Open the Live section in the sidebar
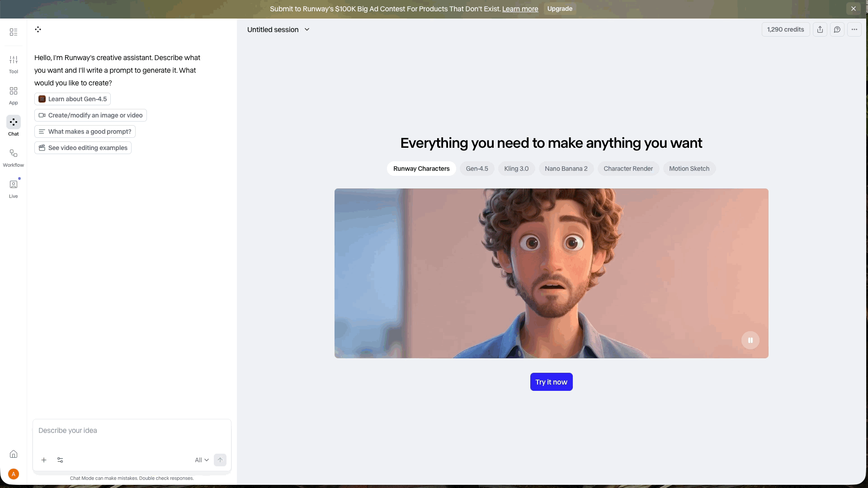The height and width of the screenshot is (488, 868). tap(13, 188)
